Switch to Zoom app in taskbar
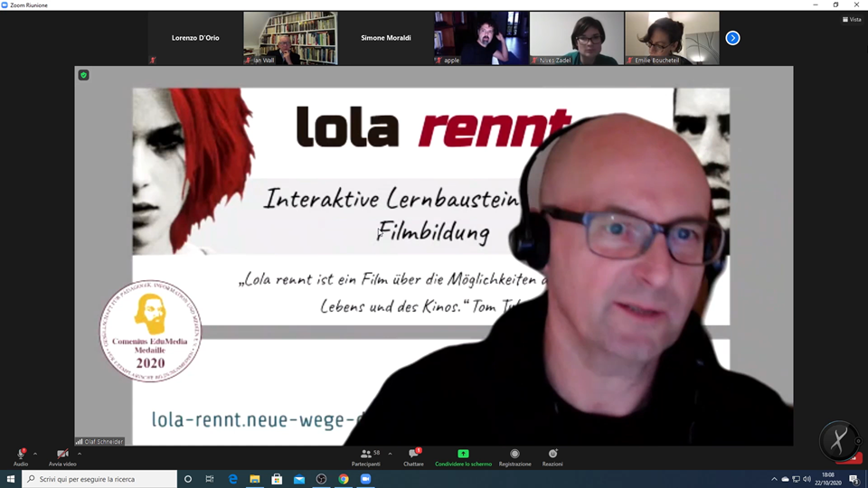 pyautogui.click(x=366, y=479)
